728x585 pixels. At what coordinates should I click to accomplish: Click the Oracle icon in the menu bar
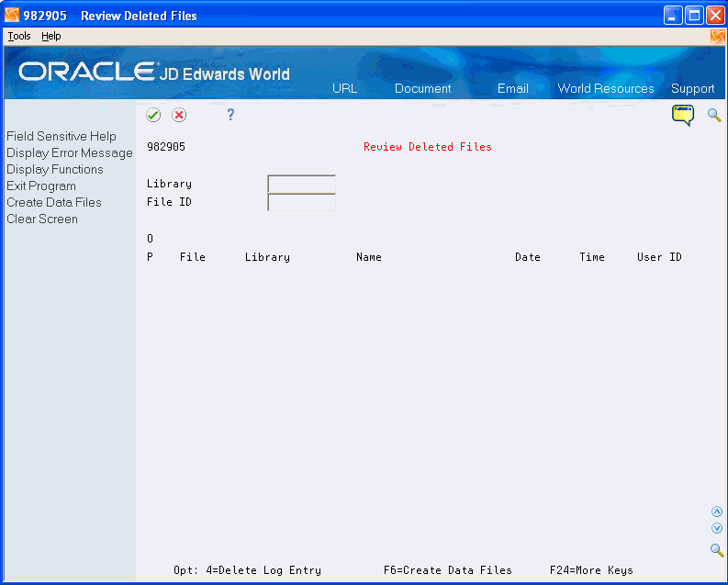point(717,36)
